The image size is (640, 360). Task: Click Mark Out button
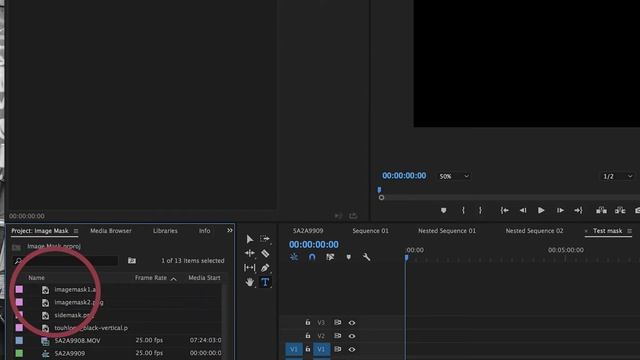(x=480, y=210)
